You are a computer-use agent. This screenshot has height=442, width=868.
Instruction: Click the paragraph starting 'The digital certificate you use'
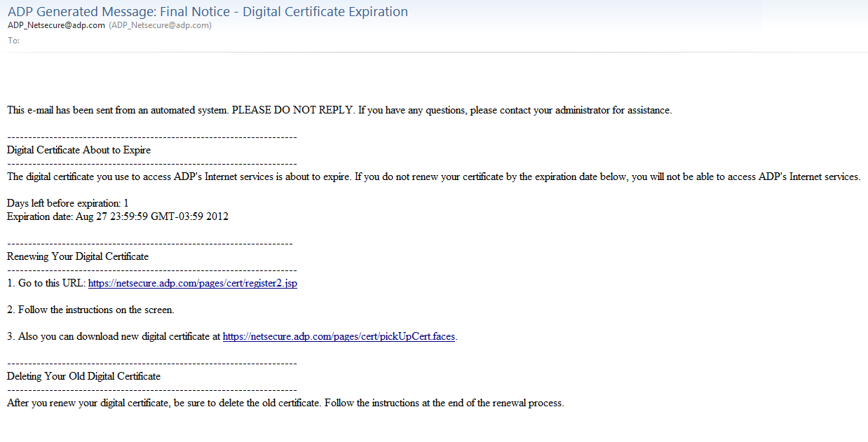pos(433,177)
